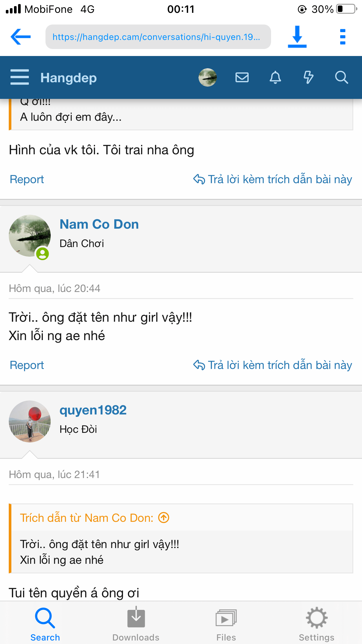
Task: Tap the hangdep.cam URL address field
Action: pos(158,37)
